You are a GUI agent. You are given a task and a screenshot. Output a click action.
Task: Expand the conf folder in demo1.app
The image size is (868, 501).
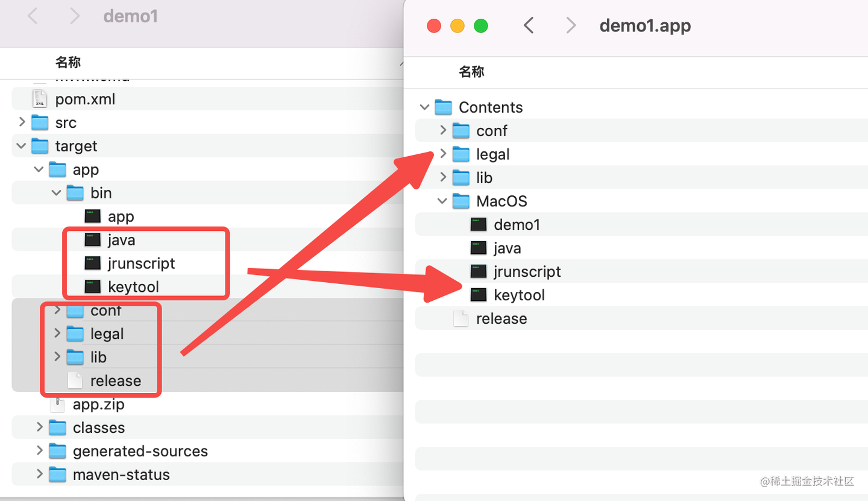pyautogui.click(x=443, y=130)
